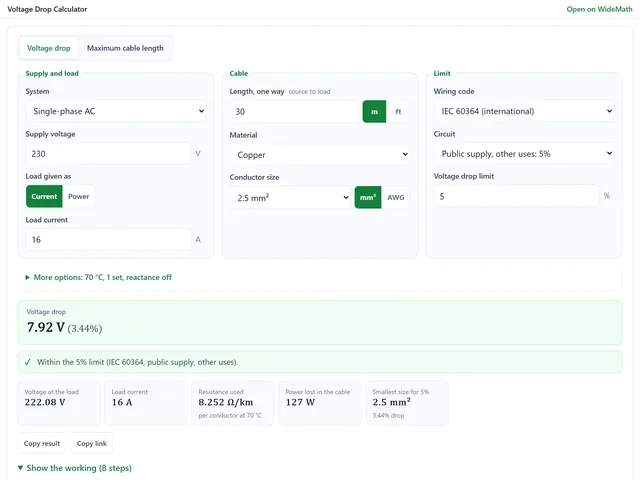Click the 222.08 V voltage at load value
Viewport: 640px width, 480px height.
pyautogui.click(x=45, y=402)
